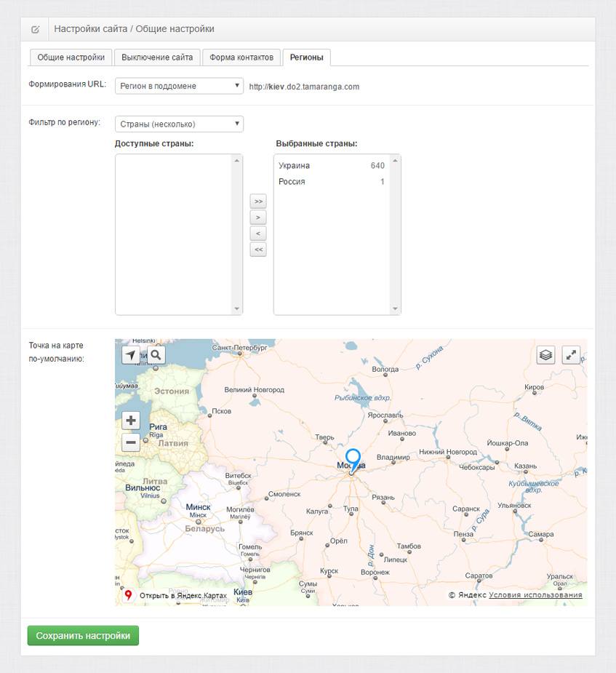616x673 pixels.
Task: Click the single < move-left button
Action: pyautogui.click(x=258, y=234)
